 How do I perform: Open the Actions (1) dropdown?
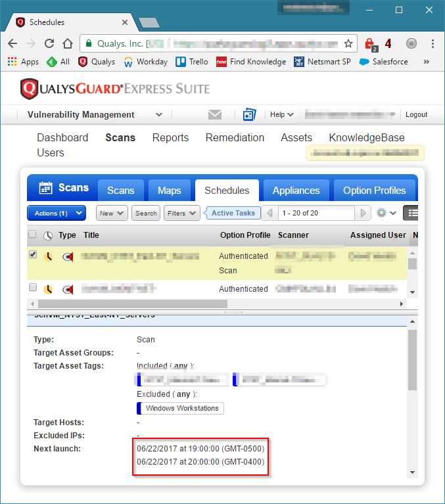coord(57,213)
